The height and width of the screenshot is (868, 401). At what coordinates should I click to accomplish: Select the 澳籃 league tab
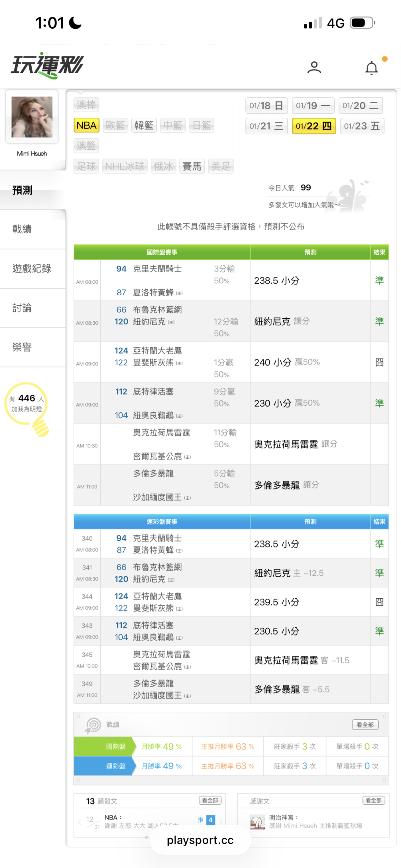87,146
